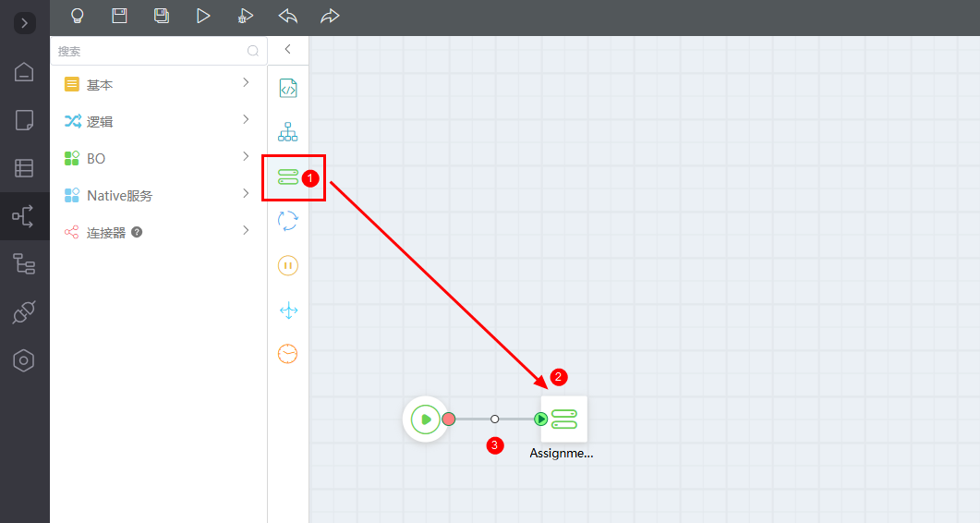Select the start node on the canvas
The image size is (980, 523).
[425, 420]
